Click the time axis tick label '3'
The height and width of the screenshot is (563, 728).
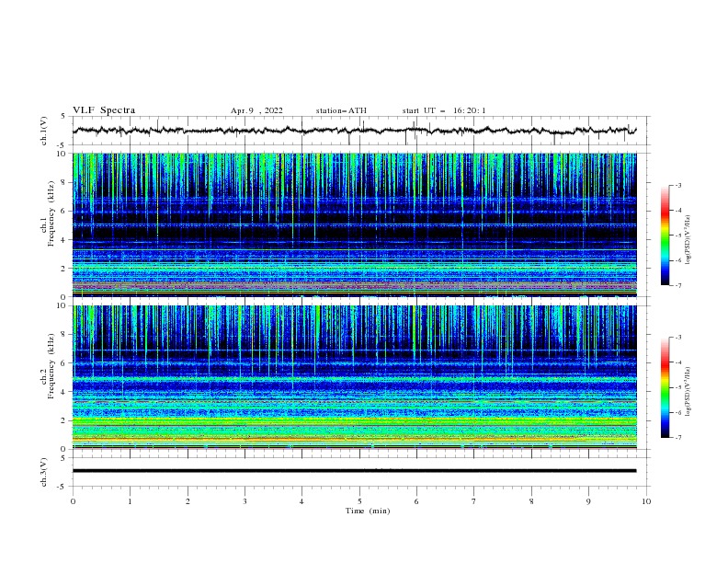tap(245, 501)
